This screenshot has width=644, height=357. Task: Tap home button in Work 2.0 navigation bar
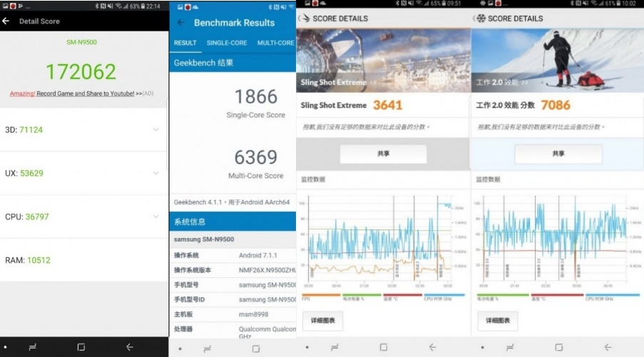click(559, 347)
